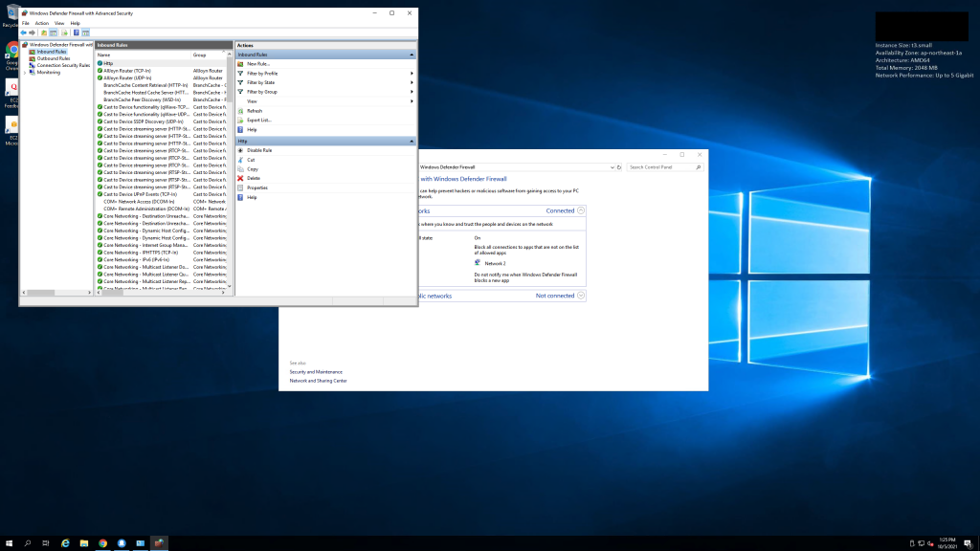
Task: Click the blue Help toolbar icon
Action: coord(77,33)
